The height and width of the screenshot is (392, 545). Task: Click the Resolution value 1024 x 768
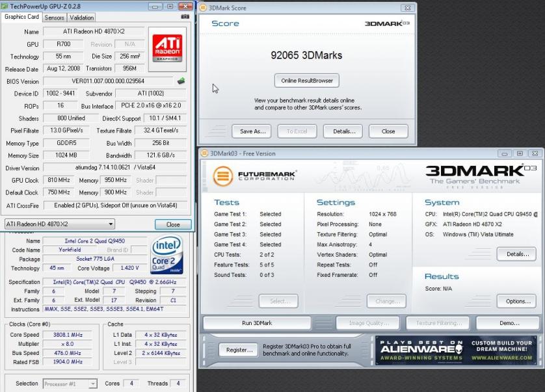click(x=382, y=214)
